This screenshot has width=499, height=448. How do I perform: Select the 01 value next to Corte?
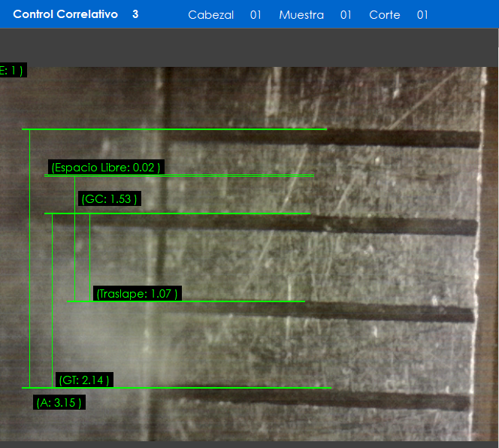(x=422, y=15)
